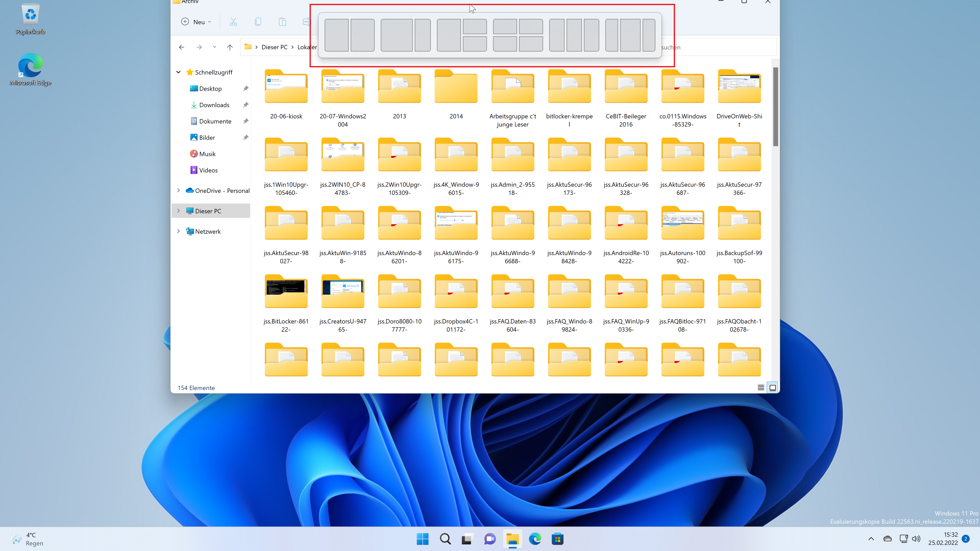The image size is (980, 551).
Task: Unpin Desktop from Schnellzugriff
Action: point(246,88)
